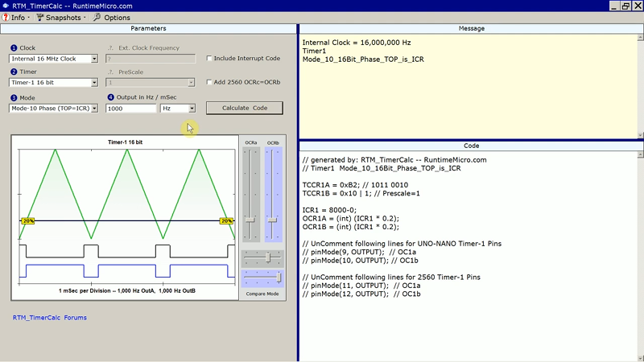Enable Include Interrupt Code checkbox
644x362 pixels.
point(210,59)
